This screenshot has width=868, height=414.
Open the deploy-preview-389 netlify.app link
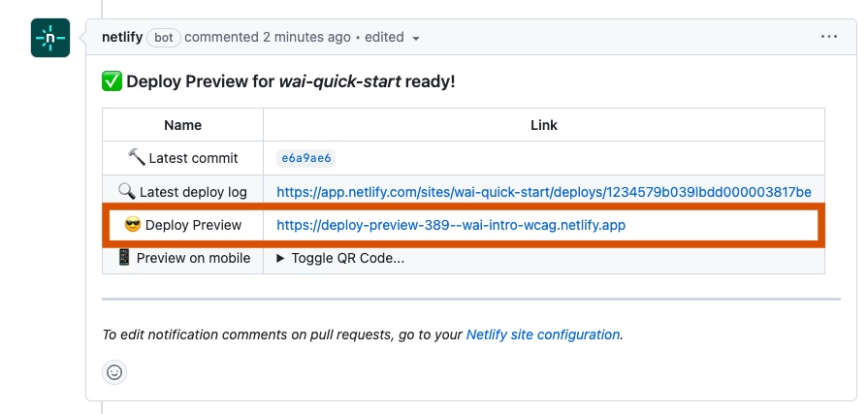(x=452, y=225)
